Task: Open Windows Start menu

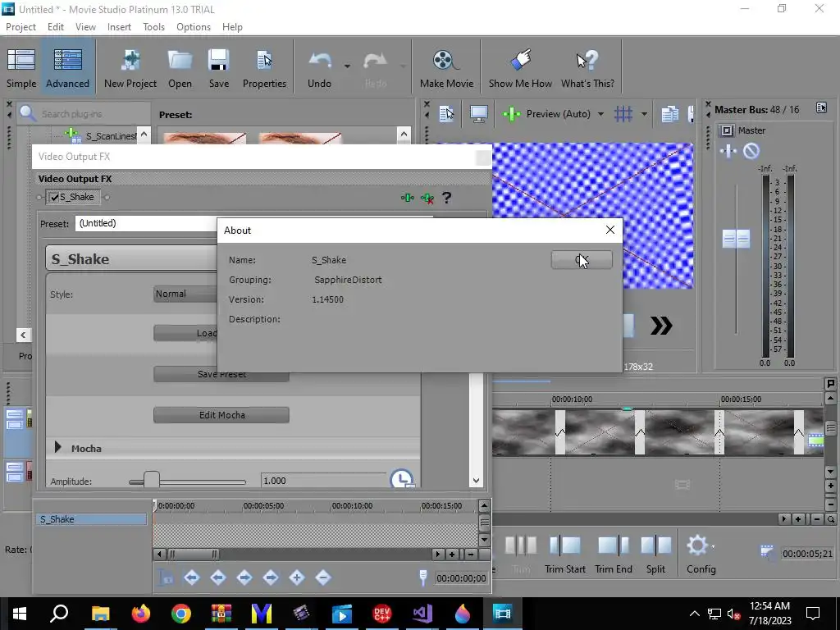Action: [x=20, y=614]
